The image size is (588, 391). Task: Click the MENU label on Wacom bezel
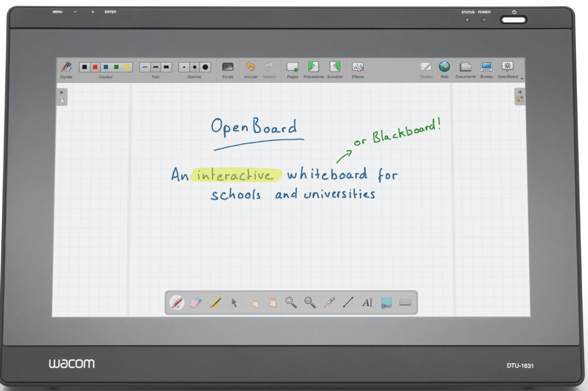point(58,12)
